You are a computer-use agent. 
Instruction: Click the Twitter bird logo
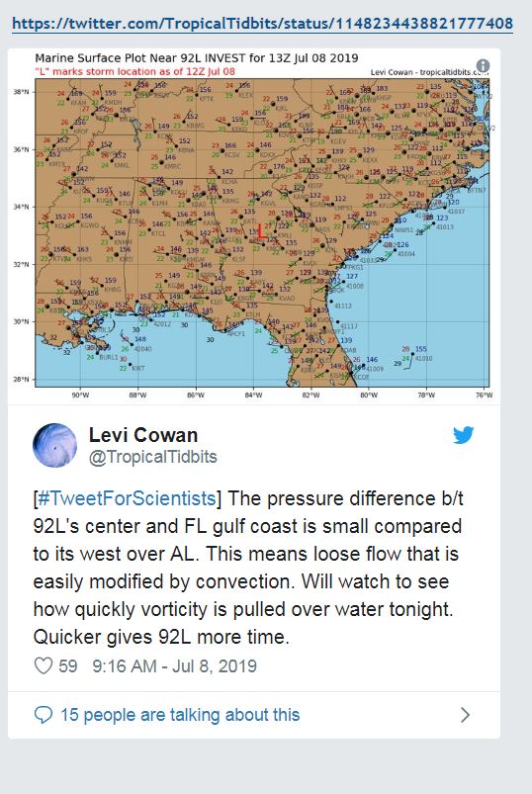[x=463, y=435]
